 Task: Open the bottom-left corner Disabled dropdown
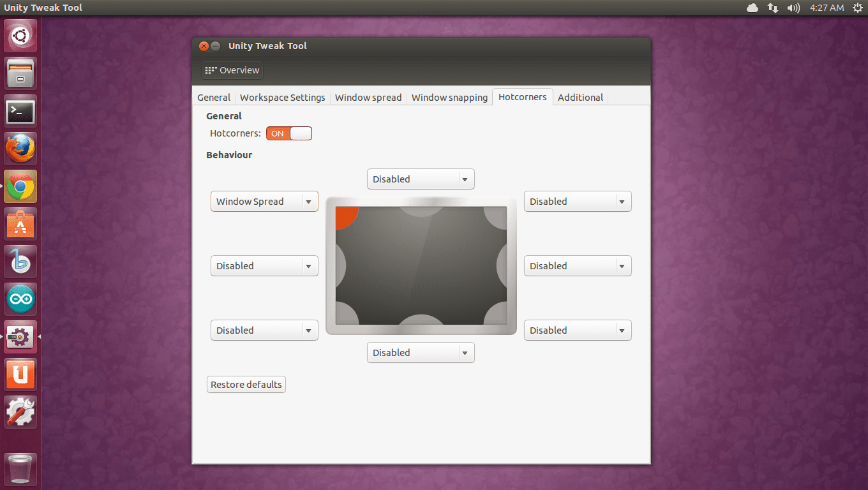tap(264, 330)
